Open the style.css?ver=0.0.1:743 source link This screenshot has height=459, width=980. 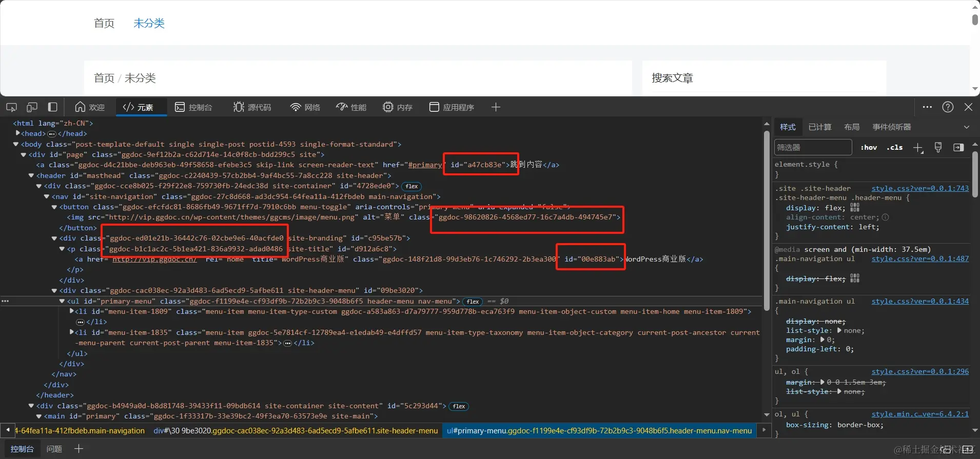[920, 189]
